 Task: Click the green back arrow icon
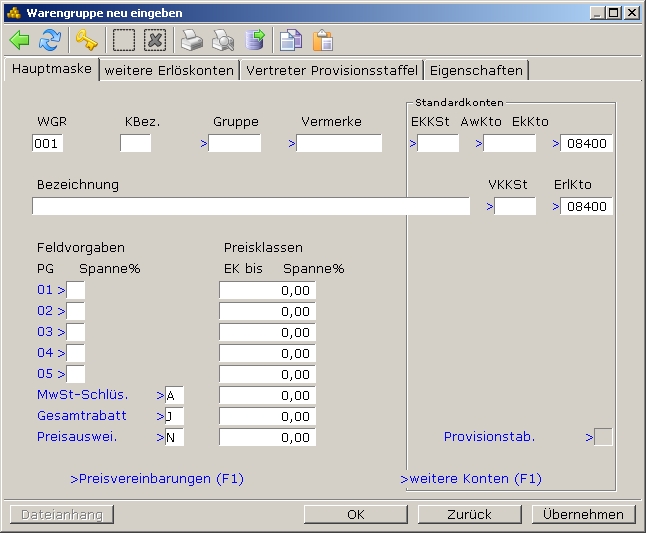(20, 40)
